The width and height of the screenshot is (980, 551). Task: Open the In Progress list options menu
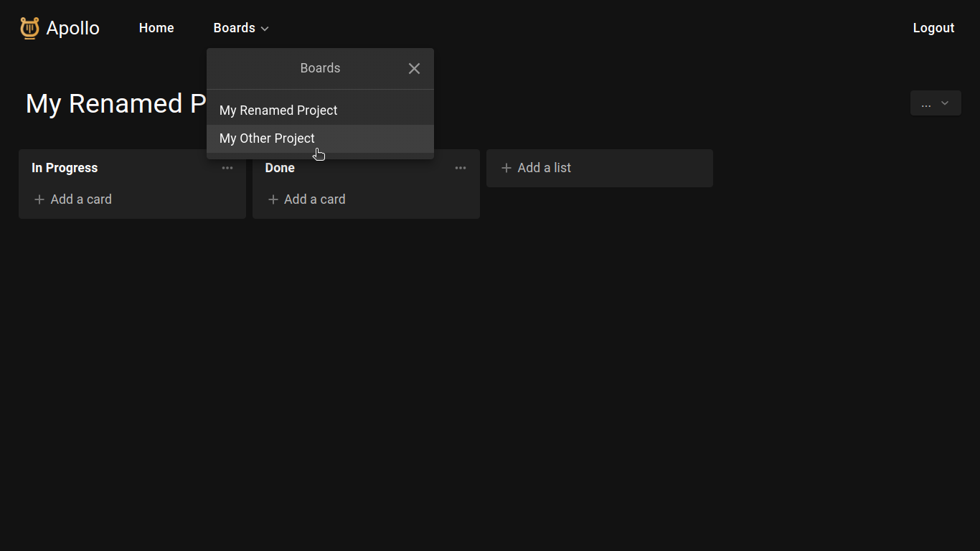click(227, 168)
